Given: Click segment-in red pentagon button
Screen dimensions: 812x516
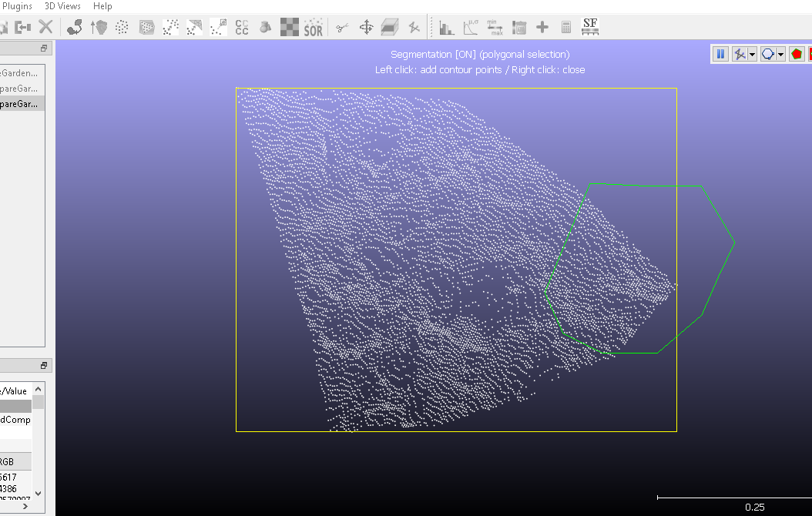Looking at the screenshot, I should click(797, 54).
